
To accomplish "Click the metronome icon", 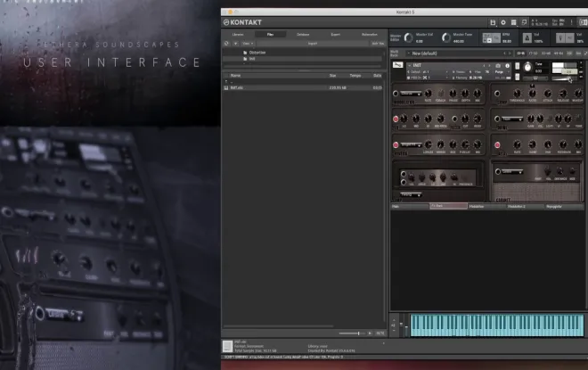I will 527,37.
